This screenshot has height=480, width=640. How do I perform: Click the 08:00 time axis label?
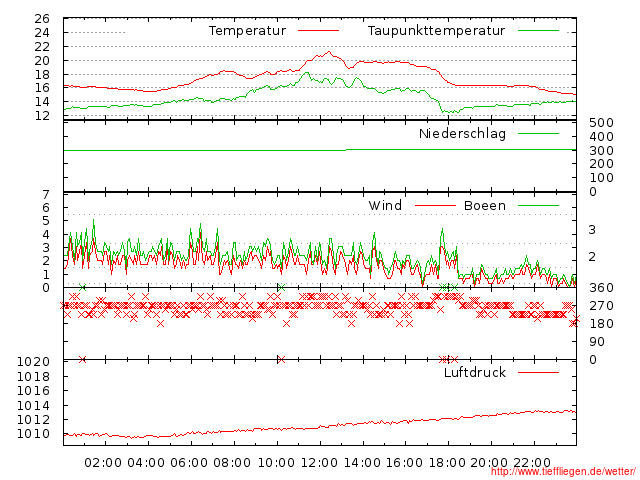point(232,463)
